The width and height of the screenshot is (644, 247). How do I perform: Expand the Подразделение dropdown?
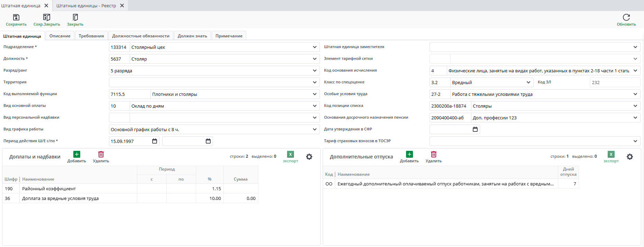coord(314,47)
